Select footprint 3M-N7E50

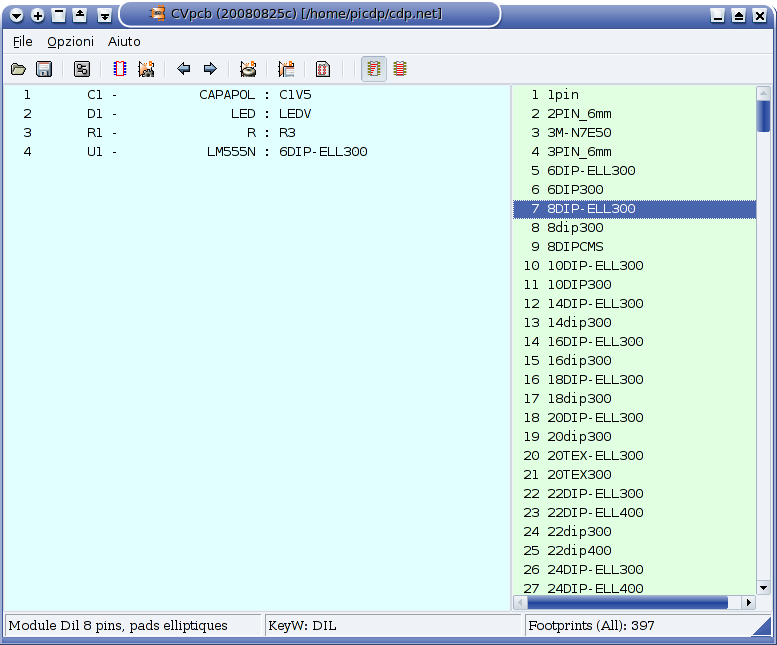click(634, 133)
